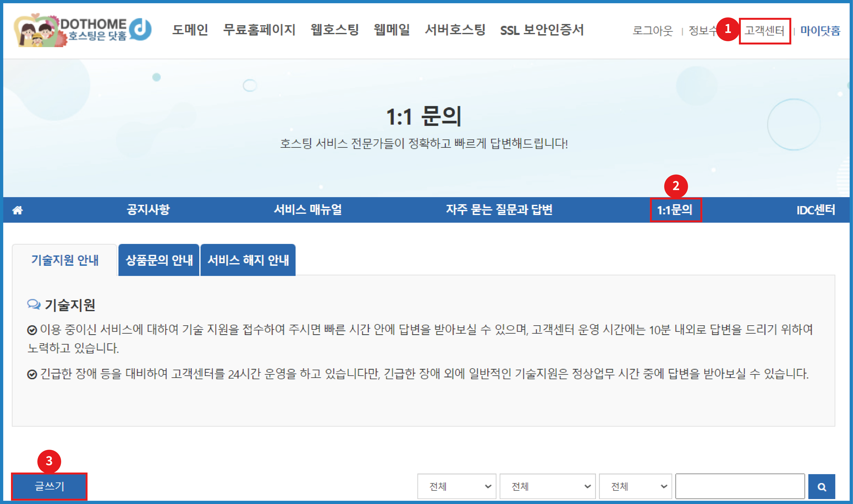Image resolution: width=853 pixels, height=504 pixels.
Task: Click the DOTHOME logo
Action: (83, 30)
